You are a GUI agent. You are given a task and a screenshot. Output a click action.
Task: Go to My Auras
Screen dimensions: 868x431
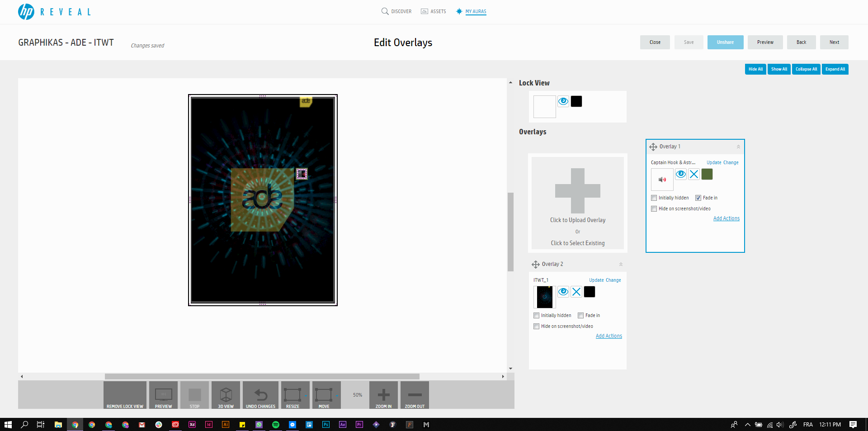[471, 11]
